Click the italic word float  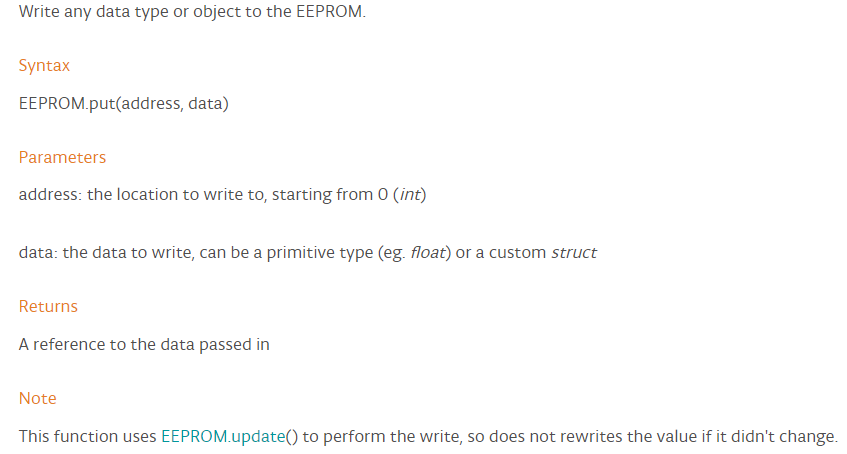428,252
